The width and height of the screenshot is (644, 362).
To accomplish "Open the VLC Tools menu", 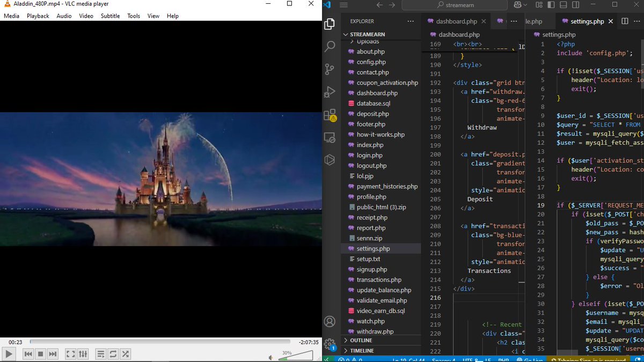I will tap(134, 16).
